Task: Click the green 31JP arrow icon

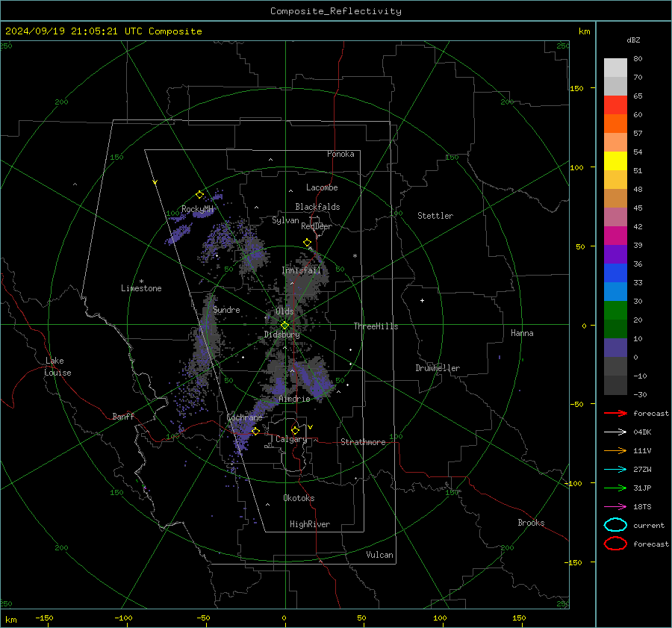Action: coord(615,488)
